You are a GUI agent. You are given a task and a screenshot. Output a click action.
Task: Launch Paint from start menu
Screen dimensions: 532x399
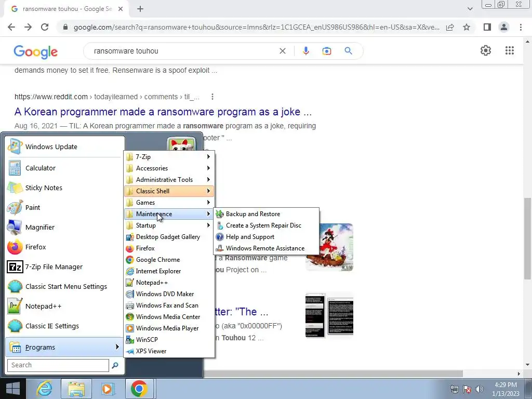tap(64, 207)
